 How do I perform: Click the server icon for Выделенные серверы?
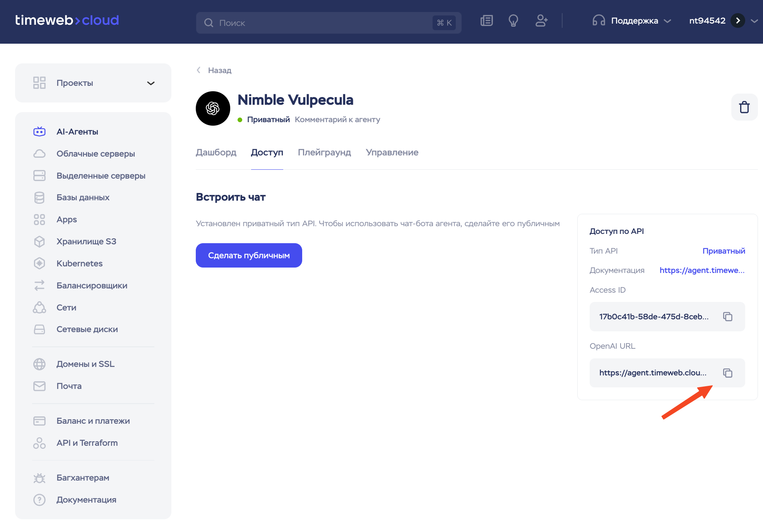coord(39,176)
